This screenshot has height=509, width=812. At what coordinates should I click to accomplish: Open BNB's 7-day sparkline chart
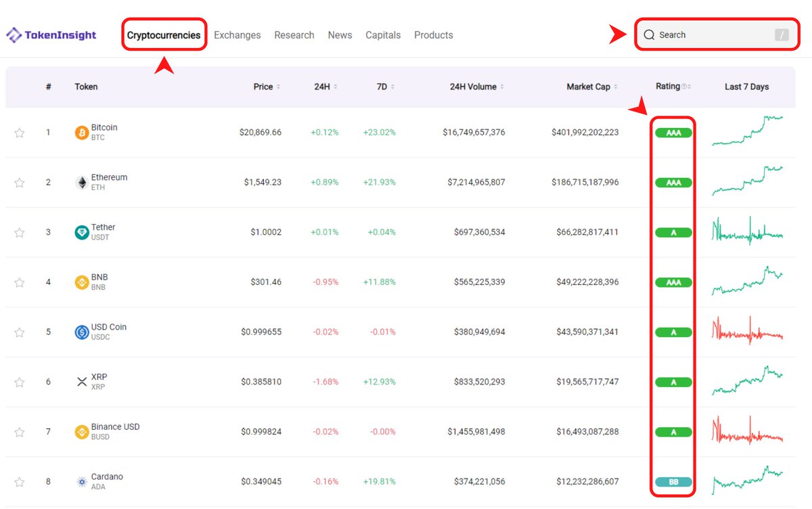pos(747,280)
